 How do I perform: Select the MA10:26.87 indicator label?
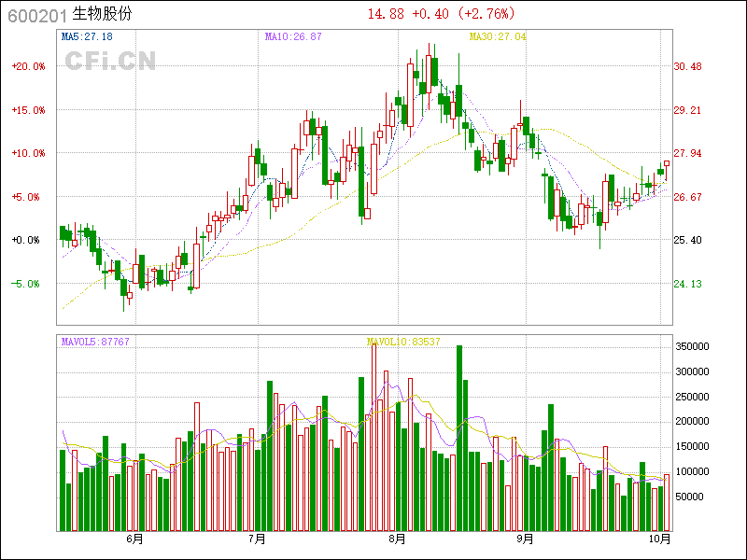click(x=293, y=37)
